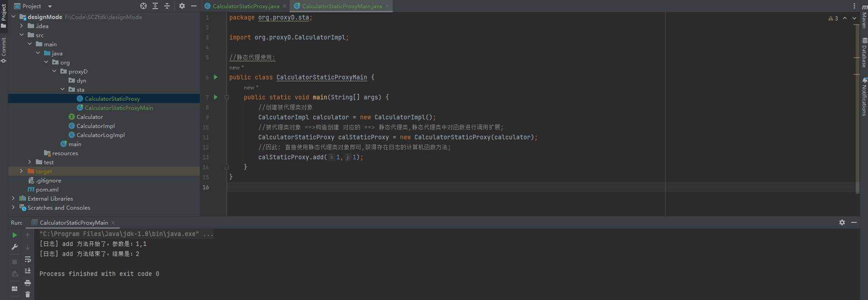Print the console output

[x=28, y=283]
